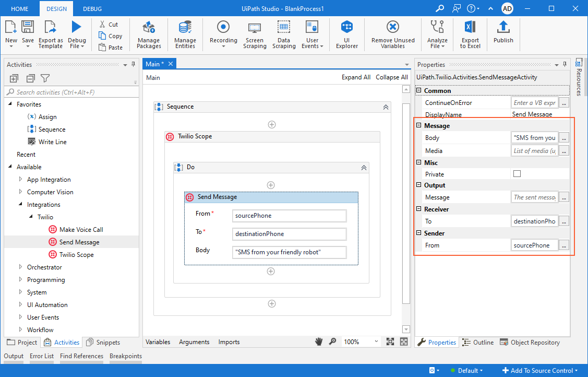Switch to the HOME tab
The width and height of the screenshot is (588, 377).
coord(19,9)
